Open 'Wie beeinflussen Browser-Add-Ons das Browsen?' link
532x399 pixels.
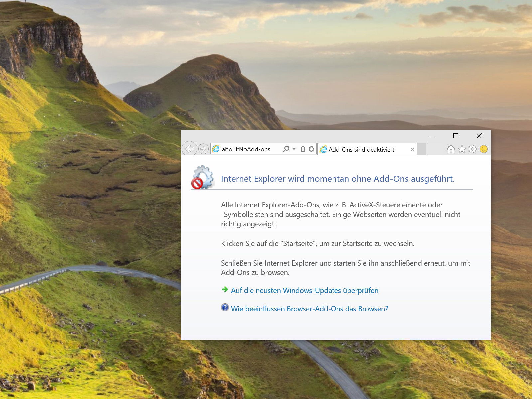tap(310, 309)
